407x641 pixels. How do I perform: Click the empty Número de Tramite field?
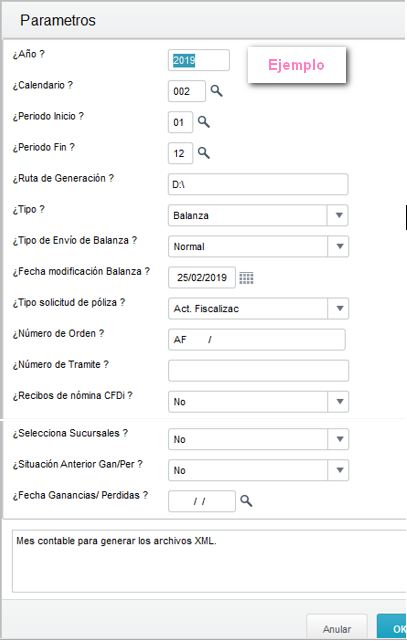point(258,371)
